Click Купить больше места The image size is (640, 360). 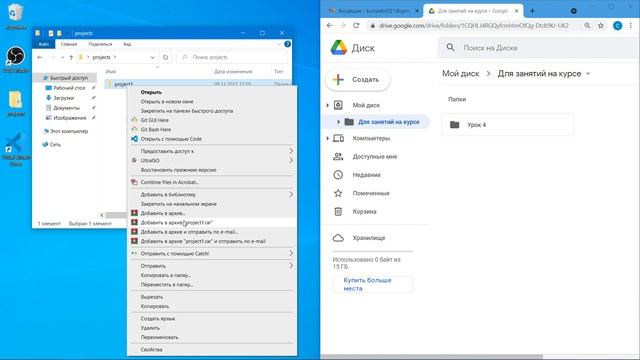(x=372, y=284)
